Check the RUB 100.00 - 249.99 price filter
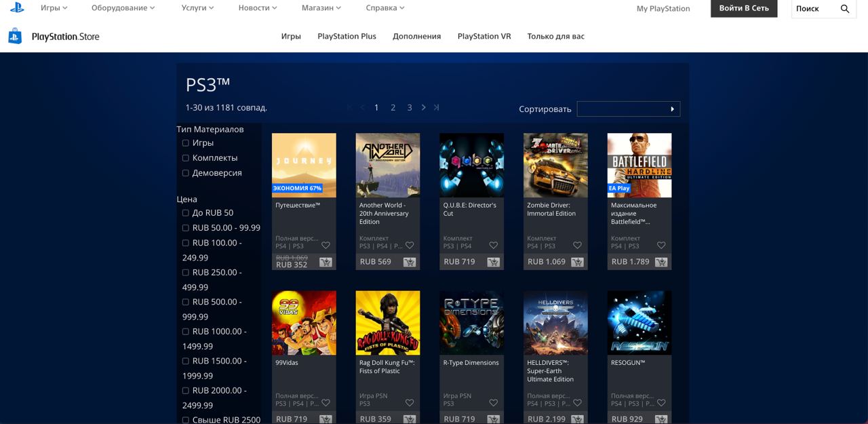The image size is (868, 424). pos(186,243)
